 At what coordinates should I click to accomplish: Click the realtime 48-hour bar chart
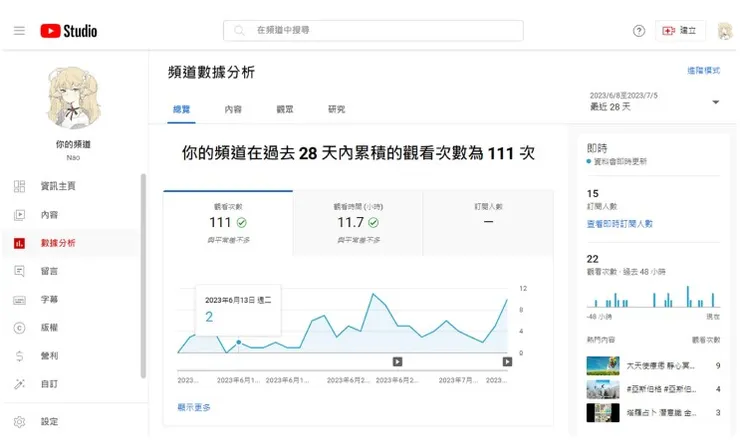(653, 297)
